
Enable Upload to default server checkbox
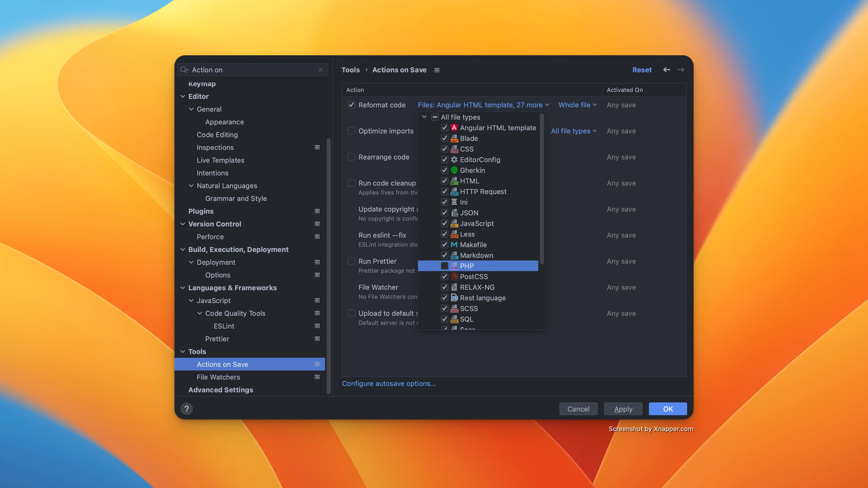coord(352,313)
